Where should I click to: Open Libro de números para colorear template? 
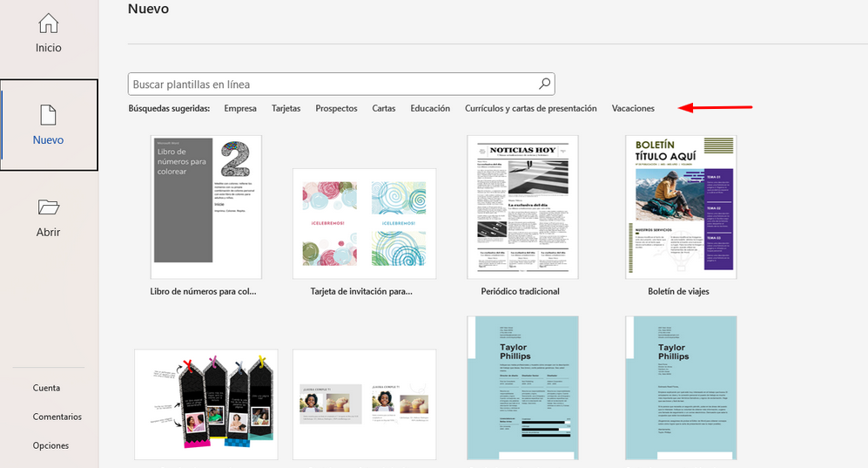[206, 207]
